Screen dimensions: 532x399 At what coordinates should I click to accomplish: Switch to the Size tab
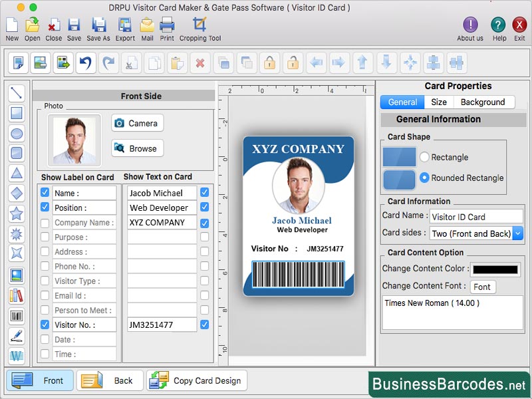pyautogui.click(x=440, y=102)
